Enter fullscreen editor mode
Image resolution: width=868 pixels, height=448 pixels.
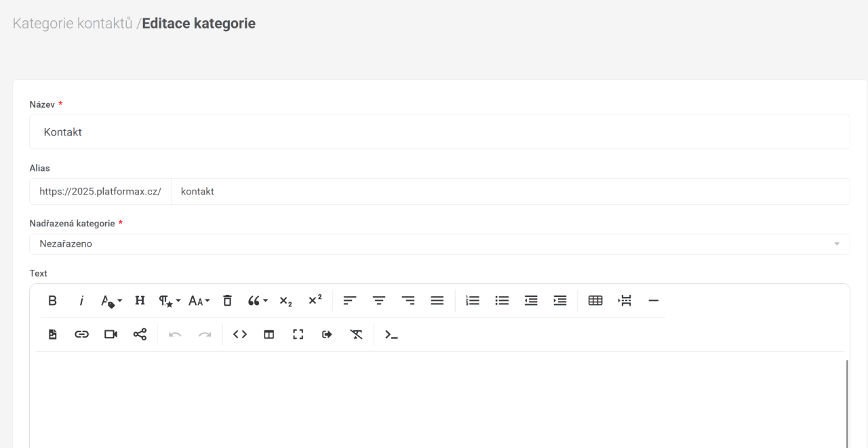(x=298, y=334)
